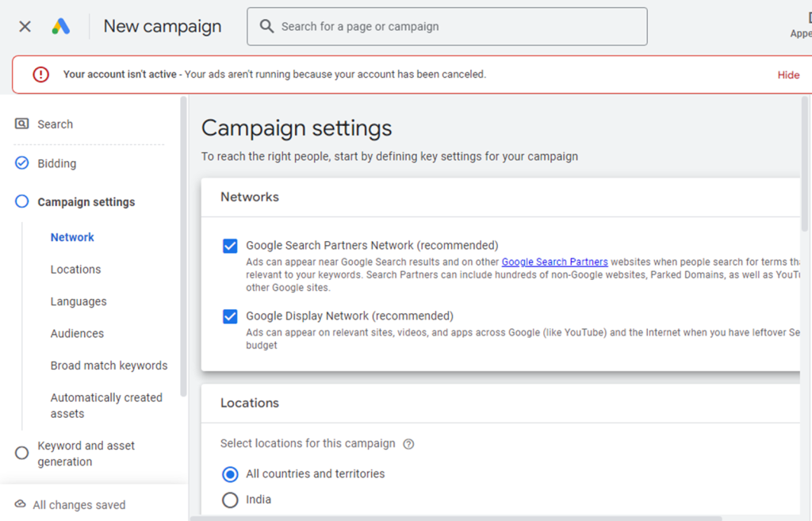Click the Search campaign type icon in sidebar

click(21, 124)
